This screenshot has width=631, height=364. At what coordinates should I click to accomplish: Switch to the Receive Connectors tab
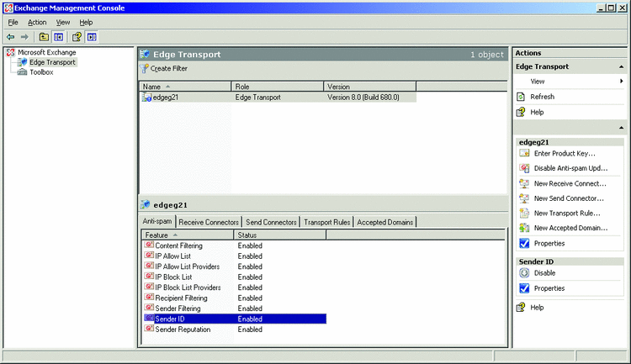(209, 222)
